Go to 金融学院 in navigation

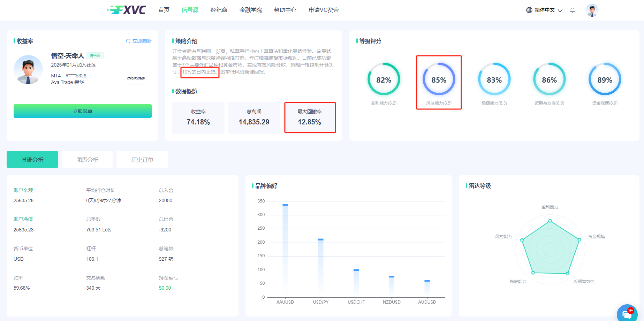pos(250,10)
